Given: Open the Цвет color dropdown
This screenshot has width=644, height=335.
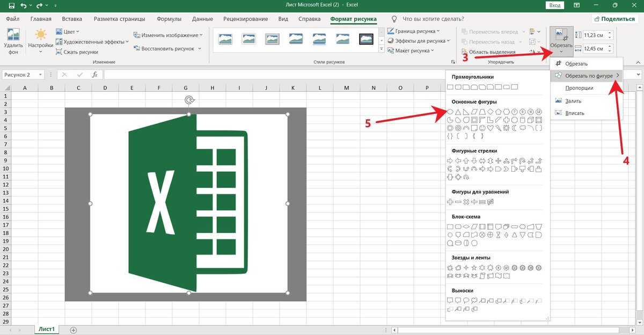Looking at the screenshot, I should pyautogui.click(x=67, y=32).
